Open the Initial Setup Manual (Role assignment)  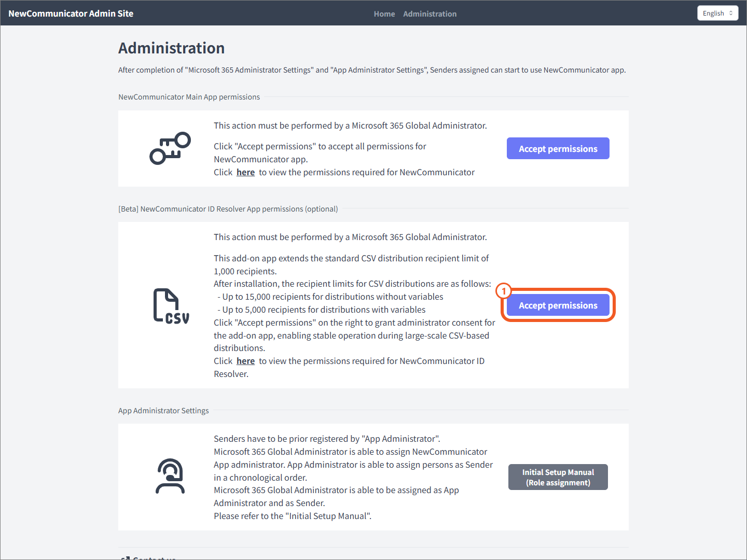pyautogui.click(x=558, y=477)
